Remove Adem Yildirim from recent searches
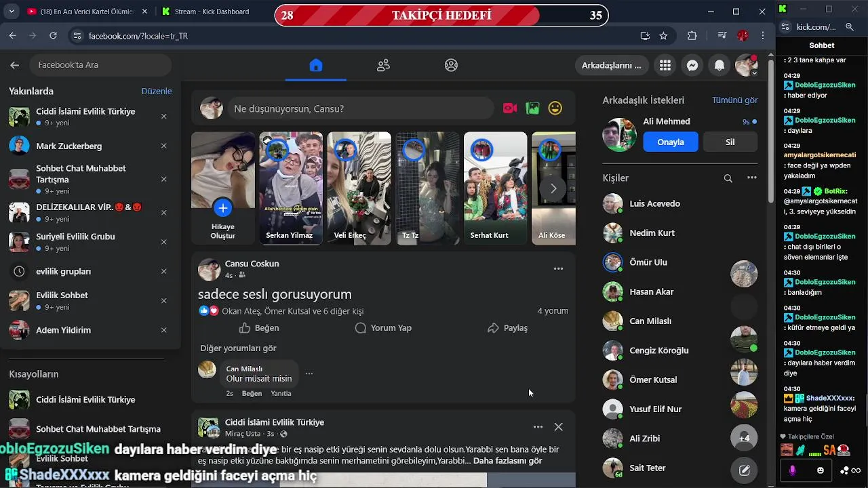Viewport: 868px width, 488px height. click(163, 330)
